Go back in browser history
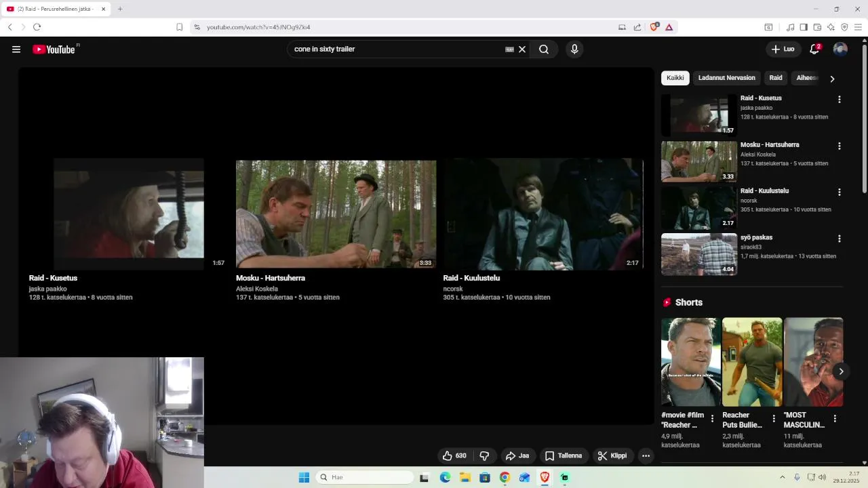The width and height of the screenshot is (868, 488). tap(9, 27)
